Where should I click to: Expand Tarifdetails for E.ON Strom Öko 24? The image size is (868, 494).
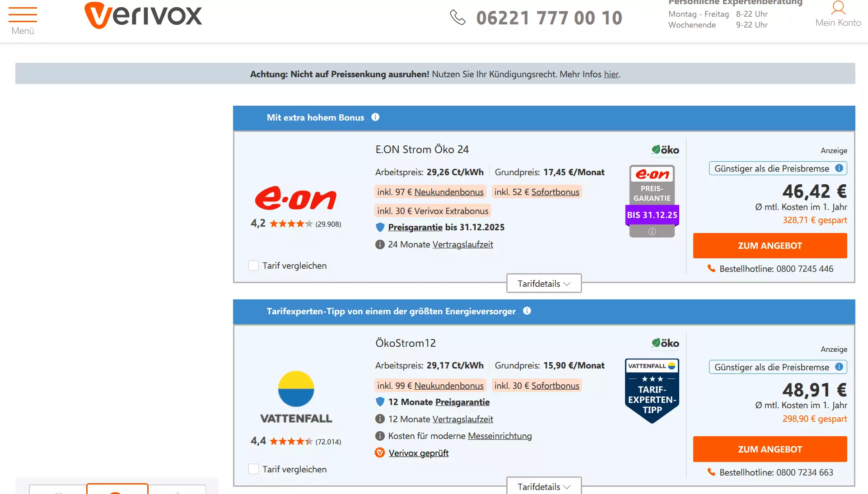pyautogui.click(x=544, y=284)
